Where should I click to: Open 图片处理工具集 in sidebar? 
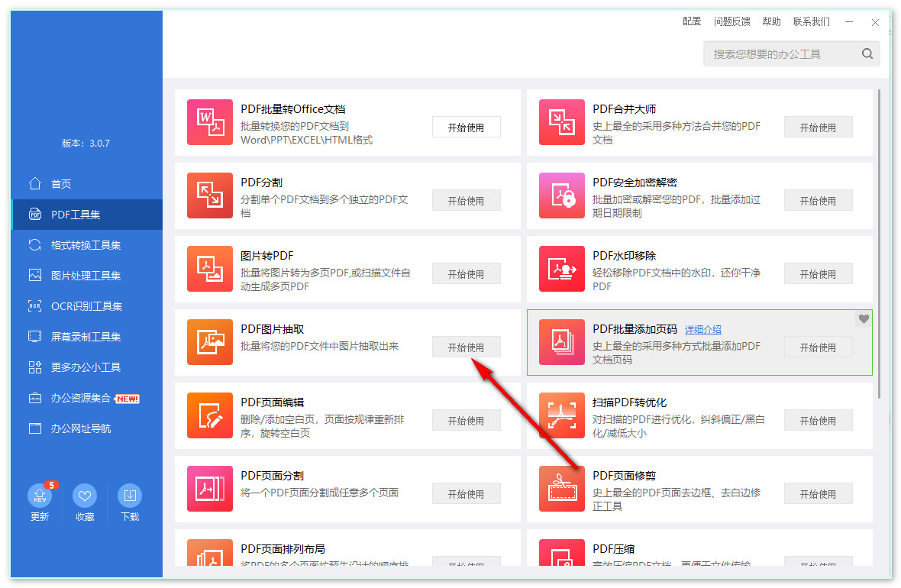87,276
